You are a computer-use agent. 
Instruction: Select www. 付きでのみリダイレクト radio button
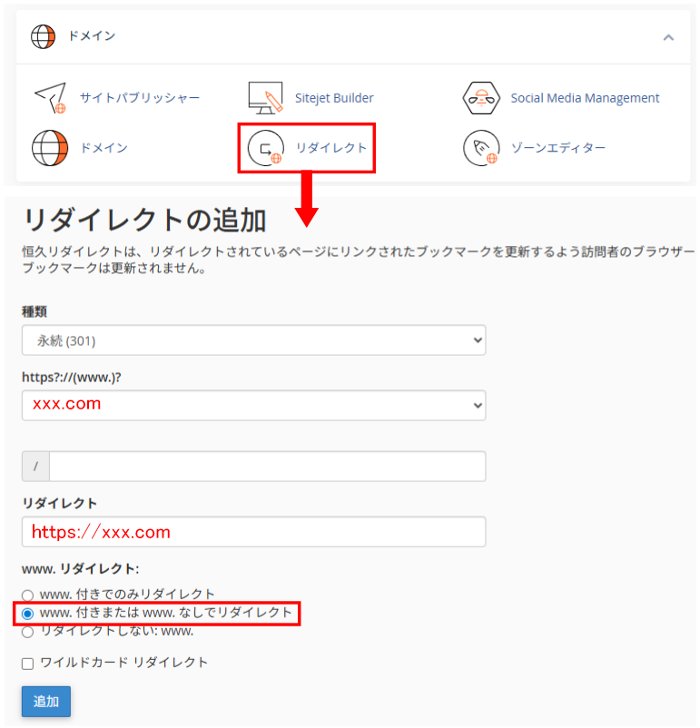(x=28, y=595)
